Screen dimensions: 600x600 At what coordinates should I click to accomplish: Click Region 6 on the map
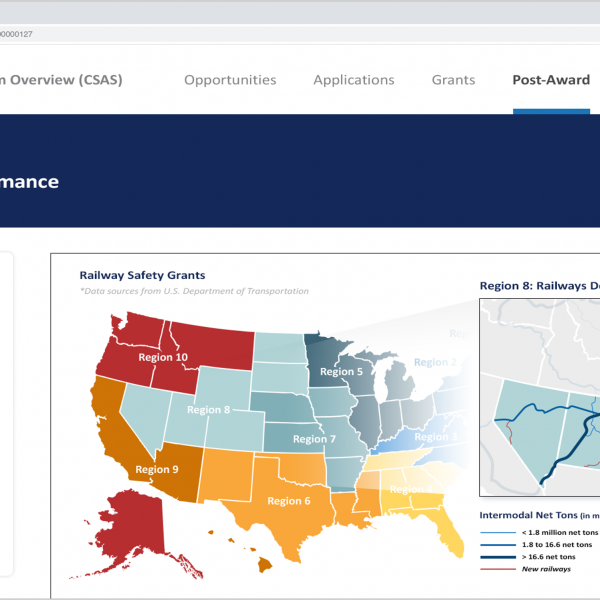pos(287,500)
